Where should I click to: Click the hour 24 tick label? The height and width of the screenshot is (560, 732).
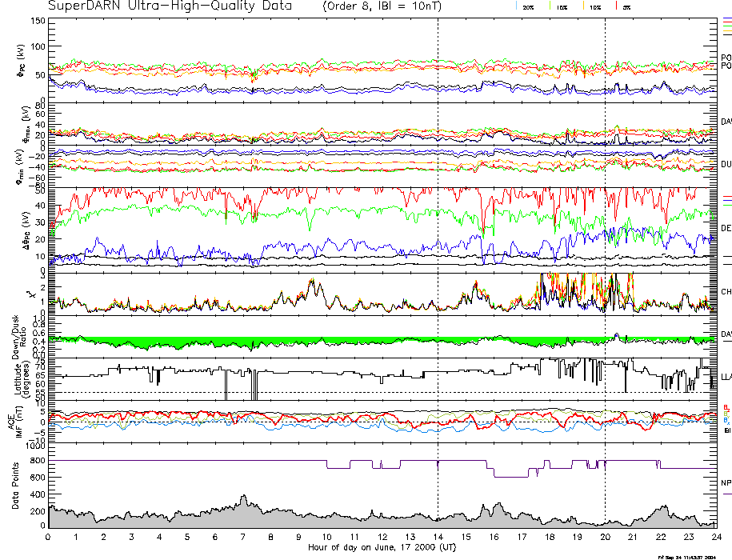715,538
